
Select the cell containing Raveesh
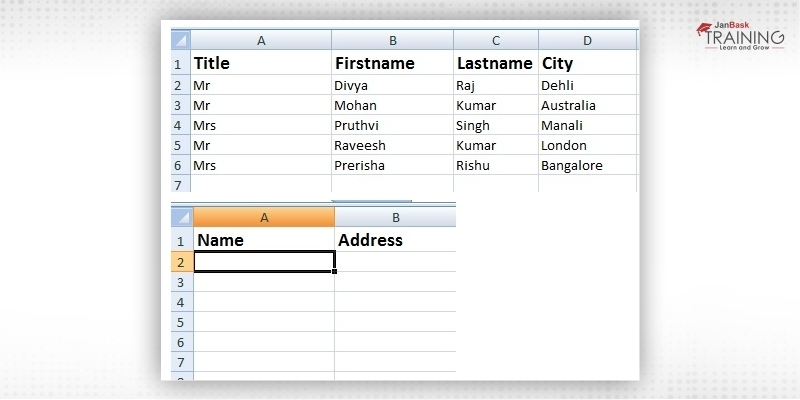click(x=393, y=145)
